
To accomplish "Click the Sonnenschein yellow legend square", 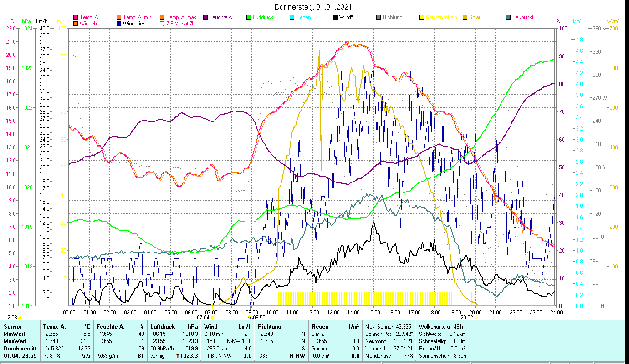I will 421,18.
